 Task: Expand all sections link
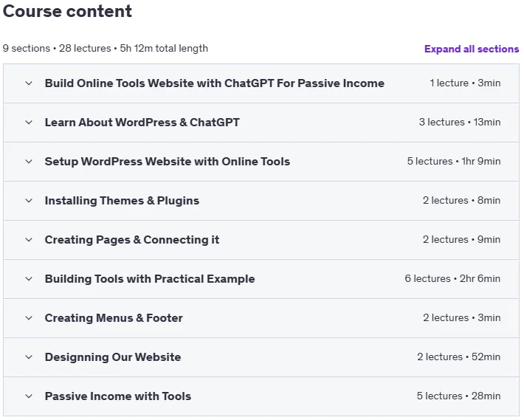point(472,49)
